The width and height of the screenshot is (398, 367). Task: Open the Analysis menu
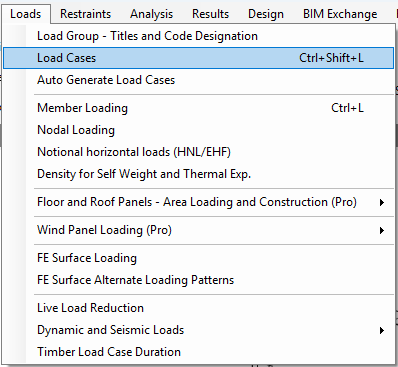pos(151,14)
